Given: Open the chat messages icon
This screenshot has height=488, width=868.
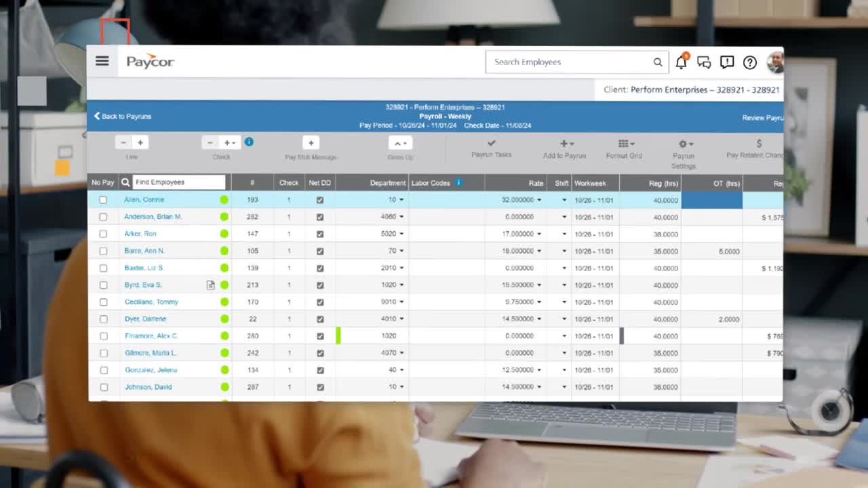Looking at the screenshot, I should point(704,62).
